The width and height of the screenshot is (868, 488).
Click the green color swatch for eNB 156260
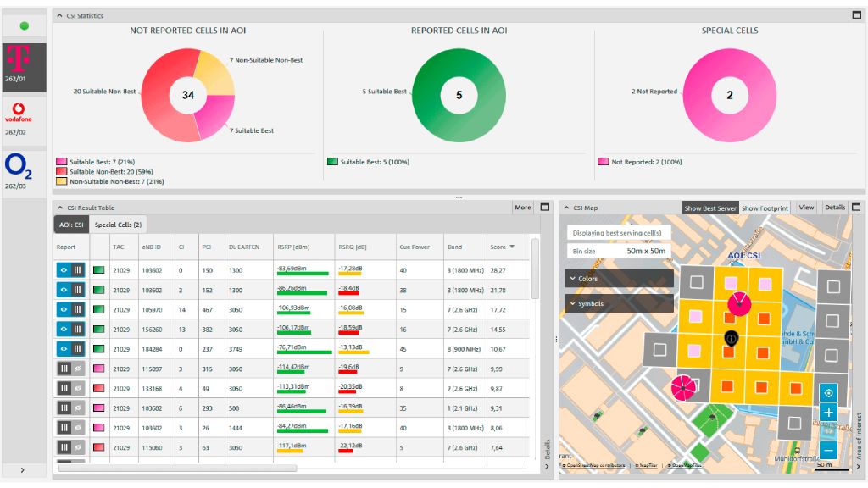[98, 330]
